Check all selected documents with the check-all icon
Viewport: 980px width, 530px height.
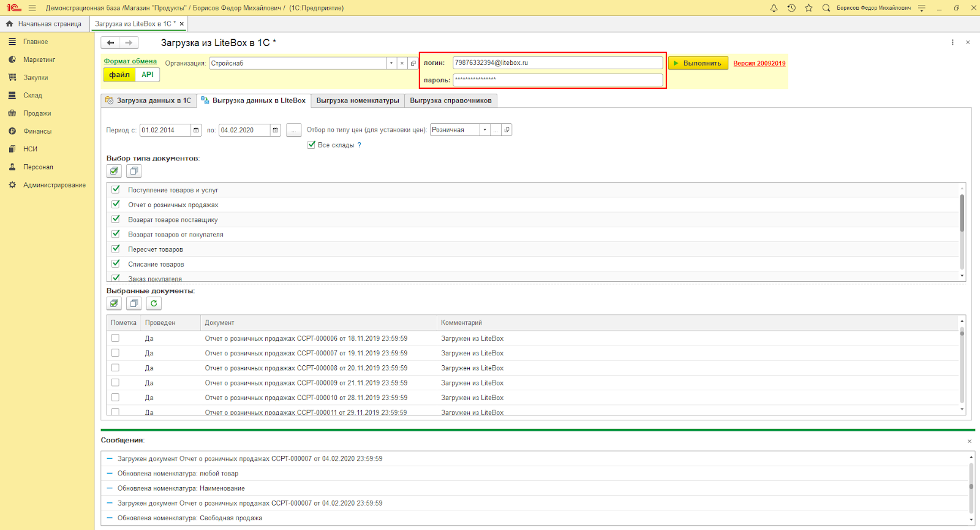pos(114,303)
